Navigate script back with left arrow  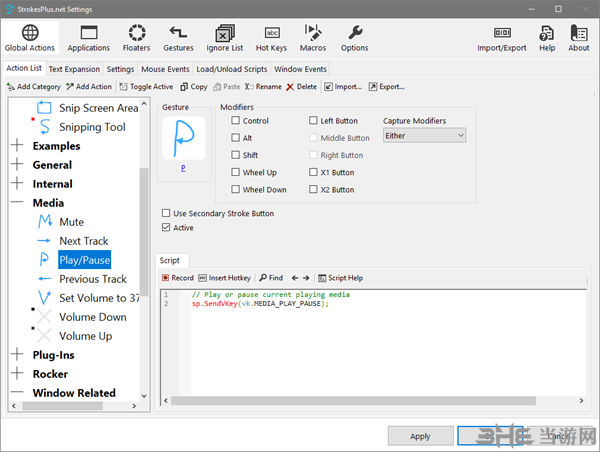295,278
